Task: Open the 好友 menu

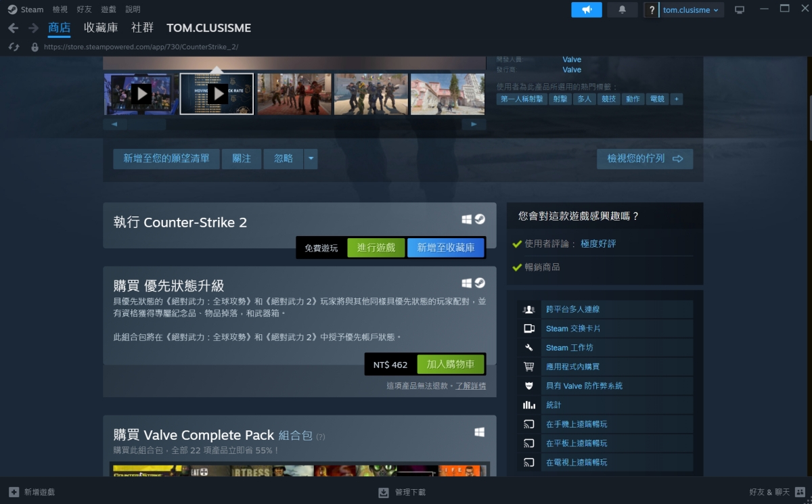Action: click(x=85, y=9)
